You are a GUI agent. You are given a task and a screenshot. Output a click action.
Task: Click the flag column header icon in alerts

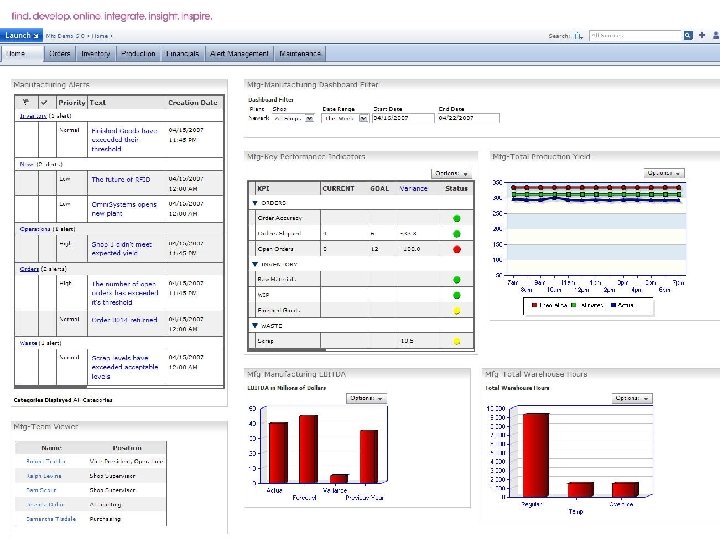tap(26, 102)
